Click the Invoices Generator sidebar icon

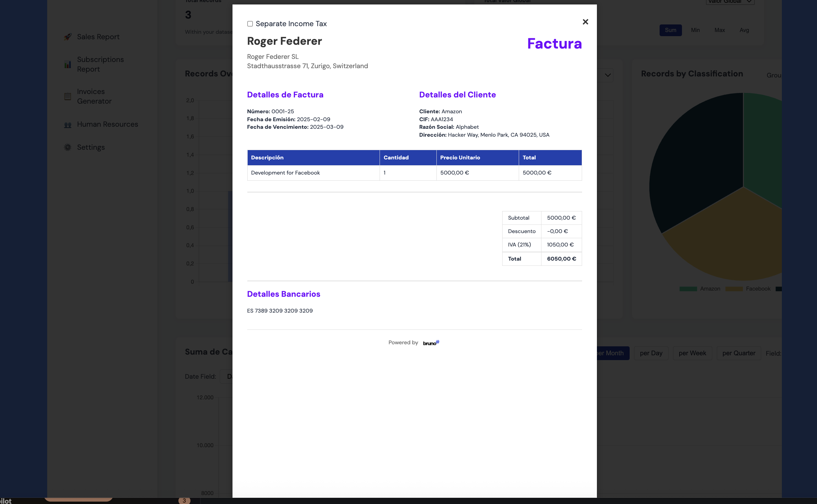[x=68, y=96]
